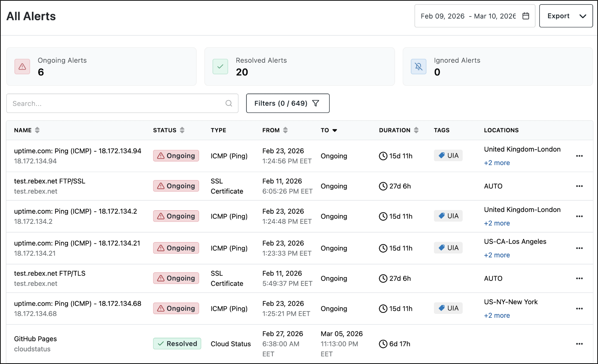This screenshot has width=598, height=364.
Task: Click into the Search alerts field
Action: click(x=122, y=103)
